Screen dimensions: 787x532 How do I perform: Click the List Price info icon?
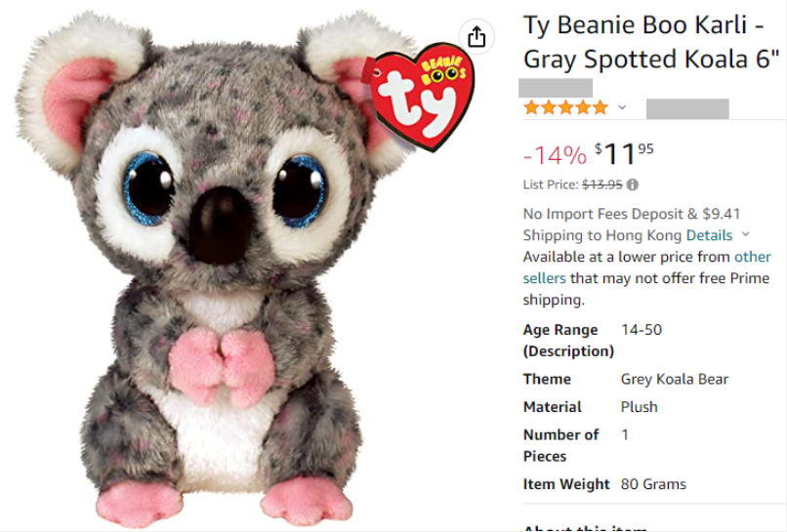(x=633, y=184)
